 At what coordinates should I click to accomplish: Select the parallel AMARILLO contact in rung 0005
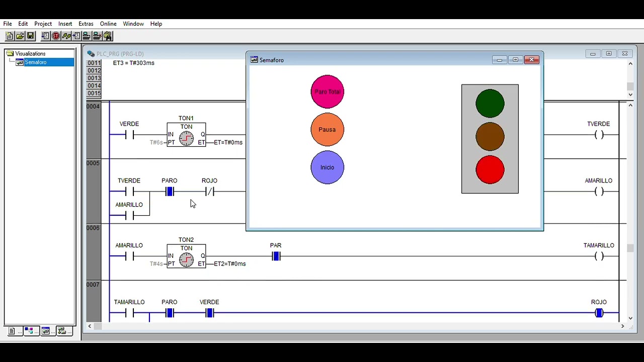point(129,216)
